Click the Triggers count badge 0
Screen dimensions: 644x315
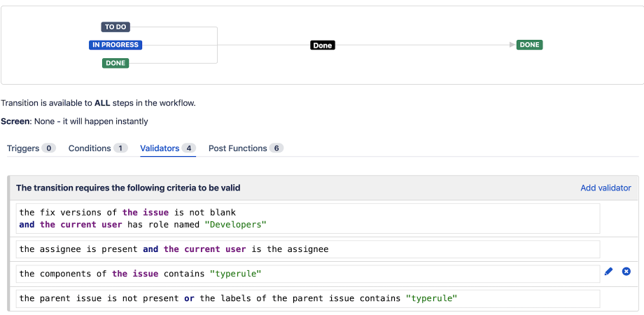coord(48,148)
